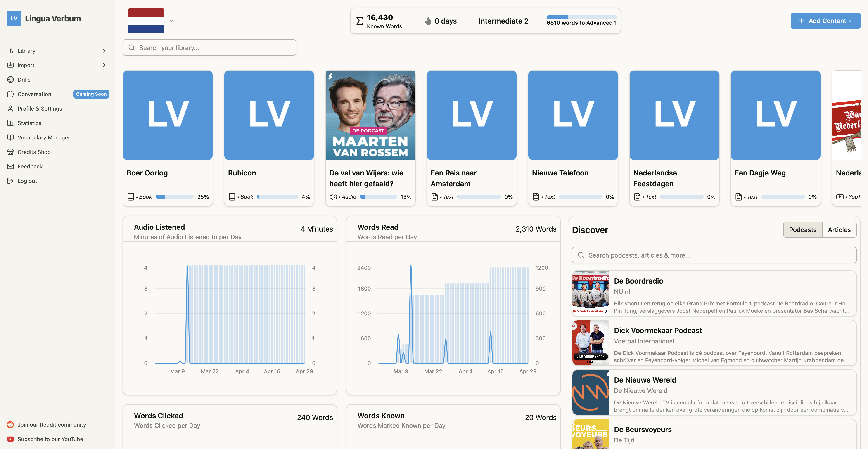Image resolution: width=868 pixels, height=449 pixels.
Task: Click the Rubicon book title
Action: click(x=242, y=173)
